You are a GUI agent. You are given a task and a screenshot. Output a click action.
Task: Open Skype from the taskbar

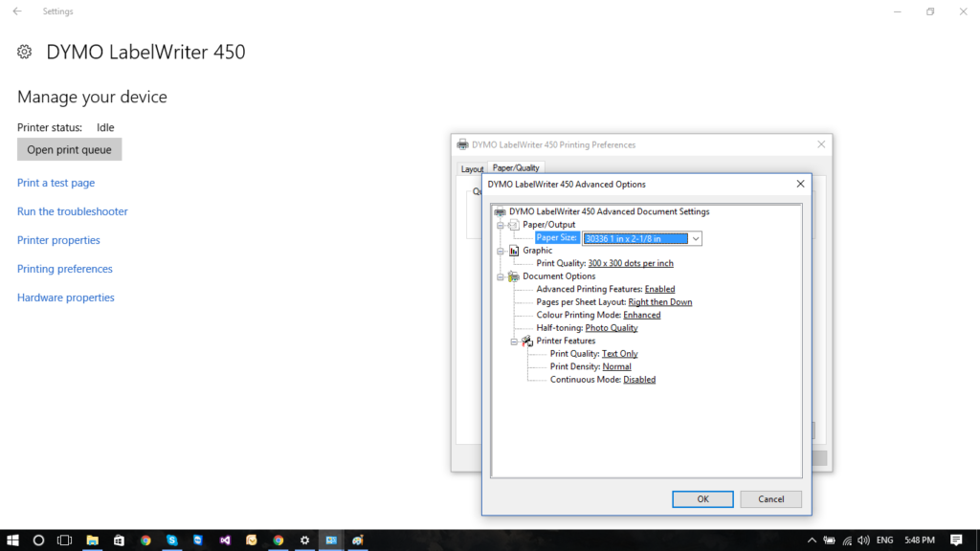click(172, 540)
